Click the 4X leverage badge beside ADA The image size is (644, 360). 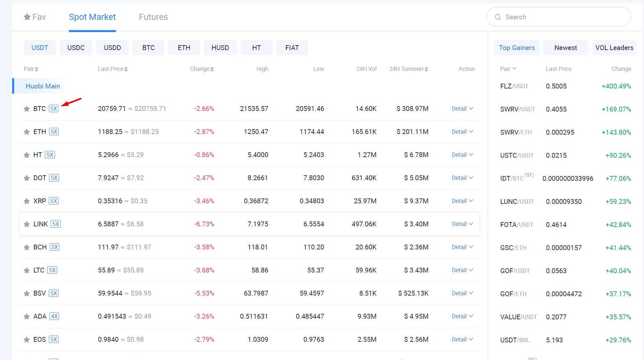click(54, 316)
